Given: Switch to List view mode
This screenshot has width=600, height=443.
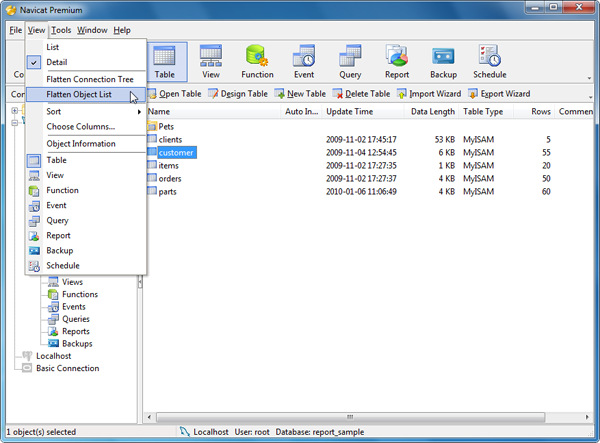Looking at the screenshot, I should (x=86, y=47).
